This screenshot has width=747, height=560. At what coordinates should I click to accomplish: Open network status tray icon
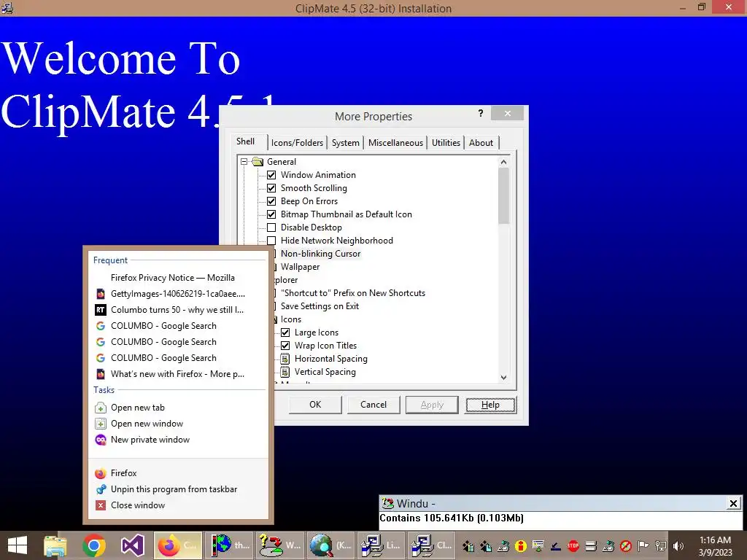coord(661,545)
